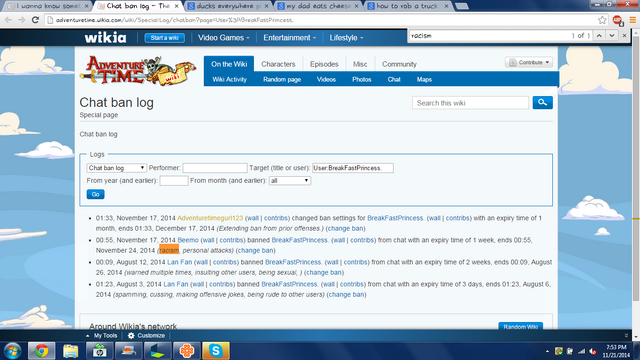Click the Adventure Time wiki logo
640x360 pixels.
click(138, 70)
